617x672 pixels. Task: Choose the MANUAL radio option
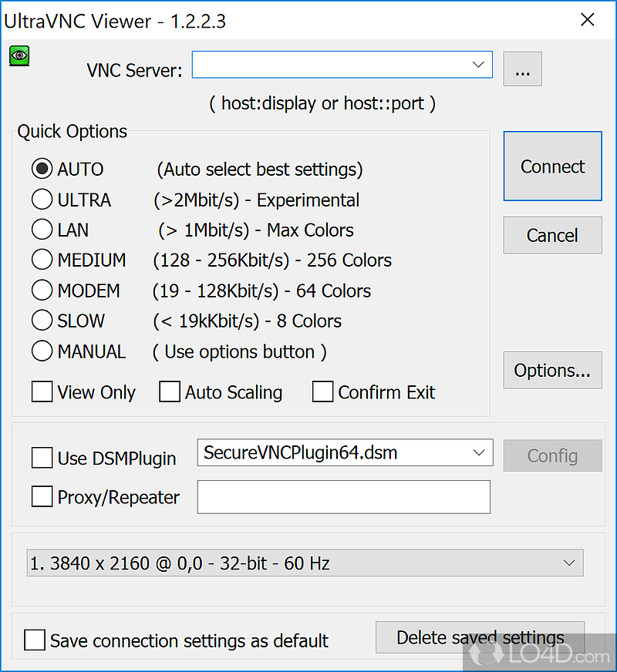click(42, 351)
